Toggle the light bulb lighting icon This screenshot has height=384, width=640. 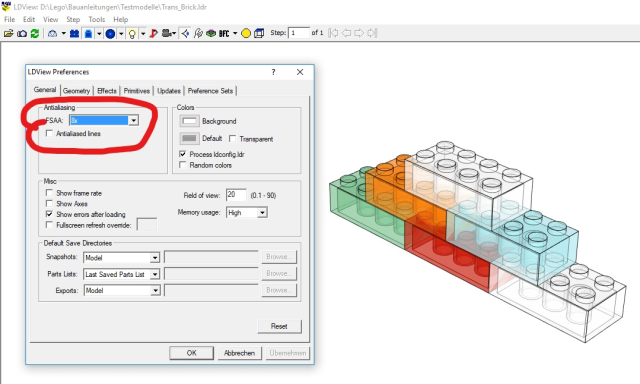(x=132, y=33)
